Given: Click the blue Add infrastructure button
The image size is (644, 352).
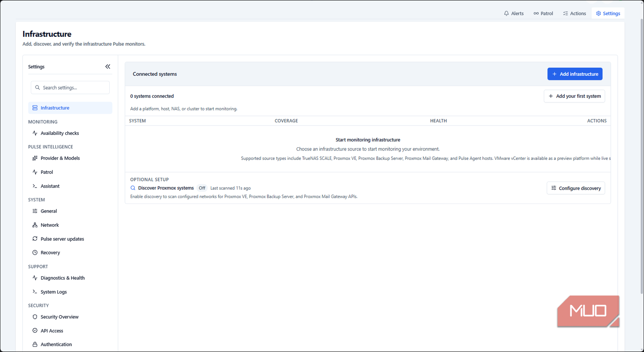Looking at the screenshot, I should click(x=575, y=74).
